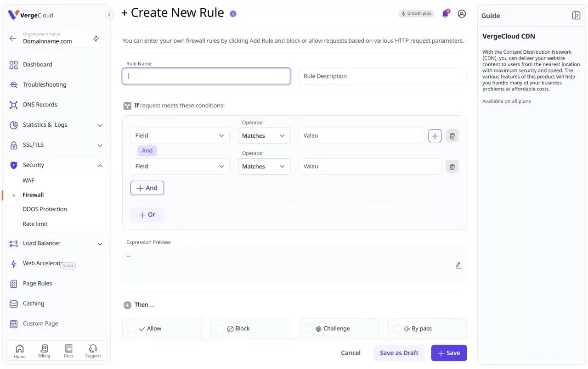Screen dimensions: 588x369
Task: Select the Challenge action radio
Action: pos(309,329)
